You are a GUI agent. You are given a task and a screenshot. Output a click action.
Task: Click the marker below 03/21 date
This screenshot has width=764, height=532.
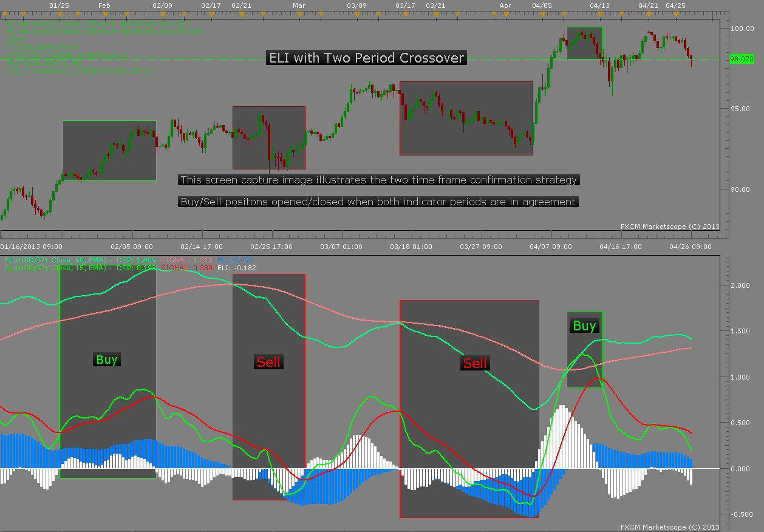[x=436, y=14]
